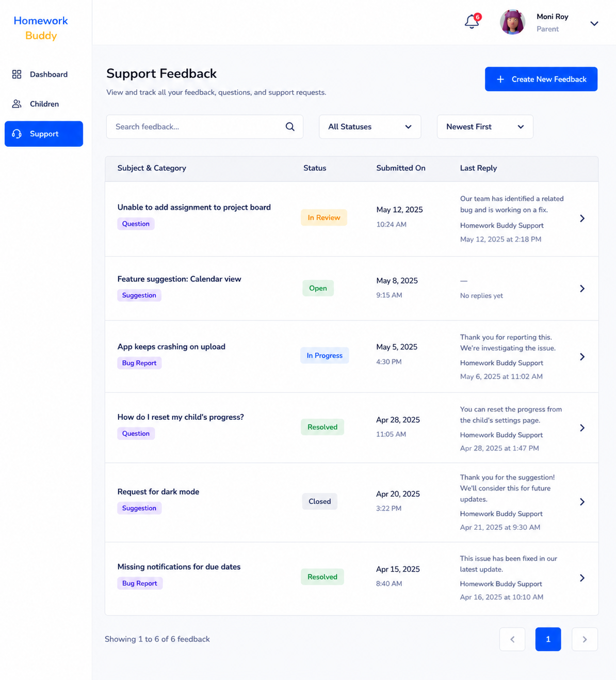Expand the All Statuses dropdown

click(370, 126)
